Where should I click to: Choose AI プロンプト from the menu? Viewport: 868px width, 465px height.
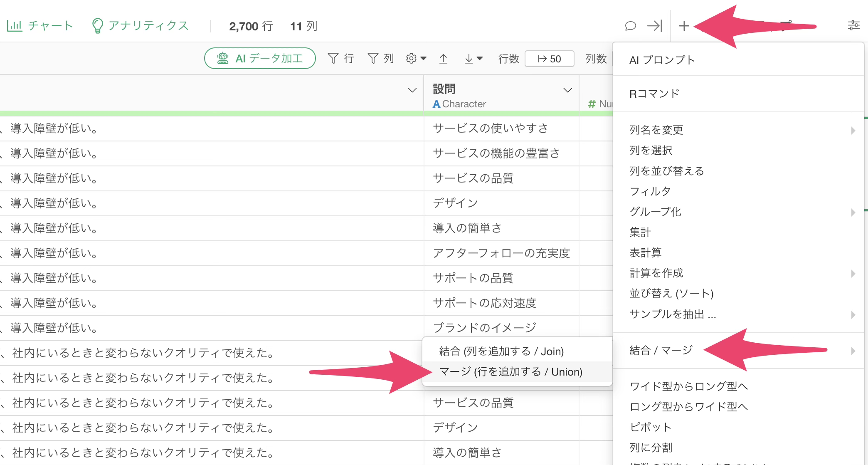click(x=662, y=60)
